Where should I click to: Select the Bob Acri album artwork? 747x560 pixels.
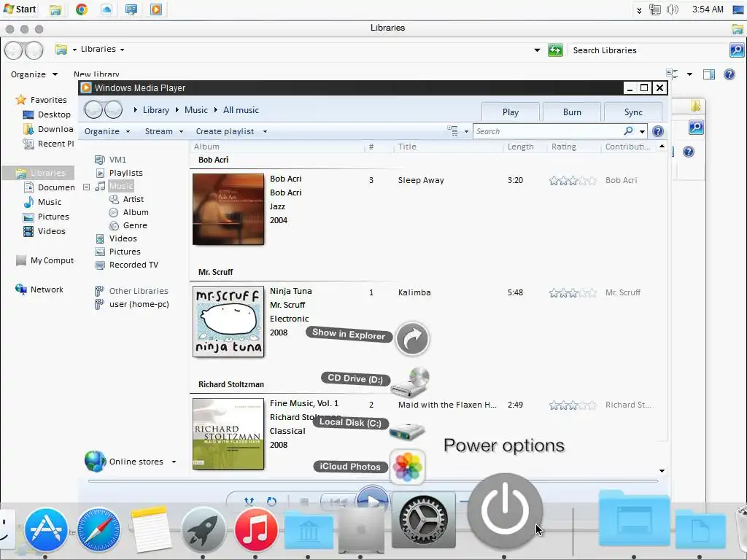228,209
